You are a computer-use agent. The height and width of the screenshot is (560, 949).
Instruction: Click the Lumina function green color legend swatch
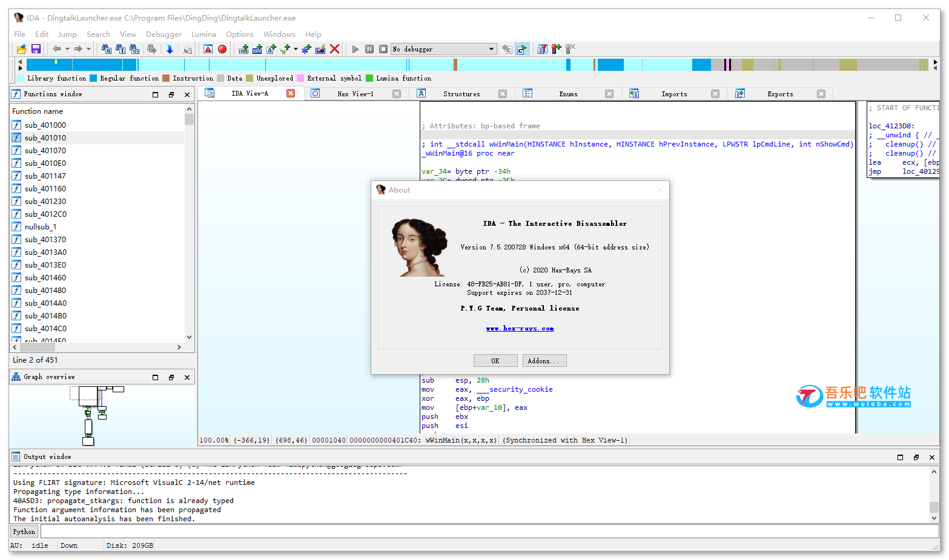tap(369, 78)
